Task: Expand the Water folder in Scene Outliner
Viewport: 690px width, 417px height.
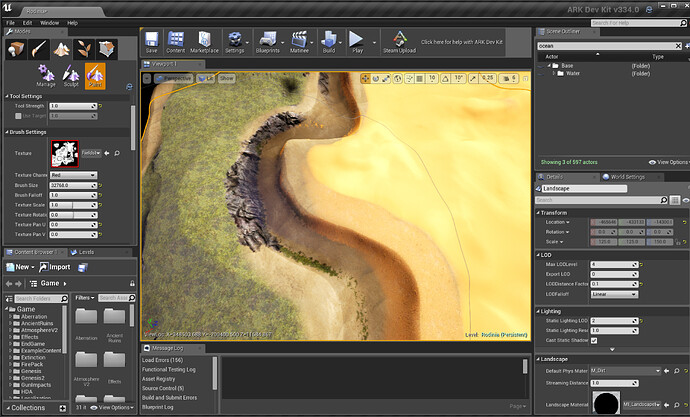Action: 554,73
